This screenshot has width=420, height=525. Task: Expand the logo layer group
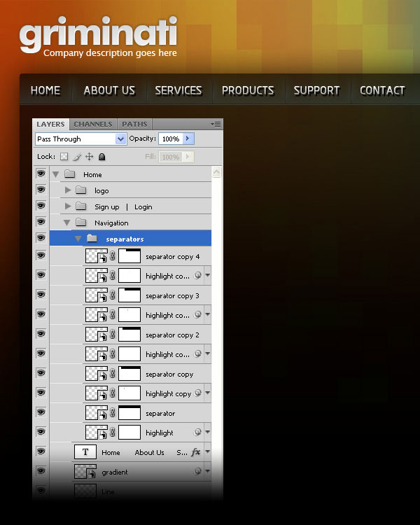point(68,190)
